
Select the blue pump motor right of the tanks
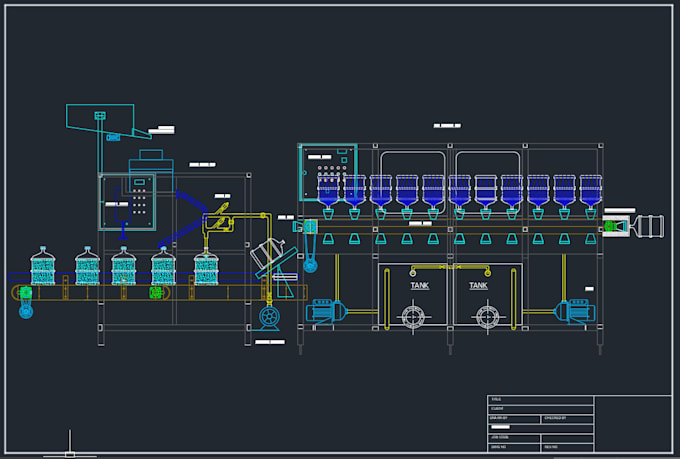pyautogui.click(x=575, y=311)
